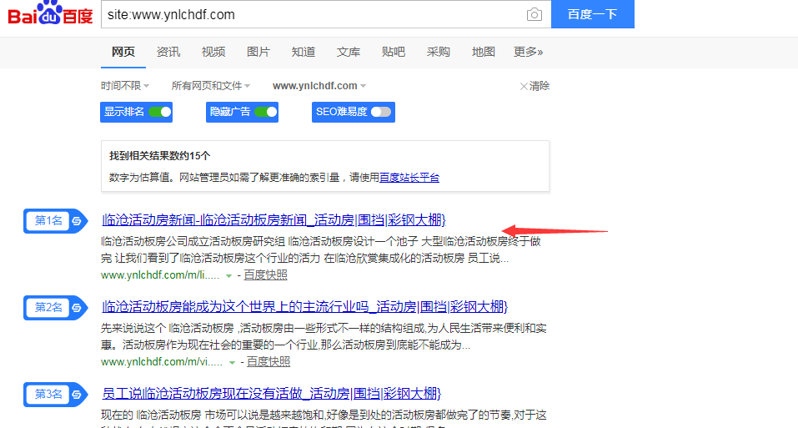Select the 网页 tab
This screenshot has height=428, width=798.
[123, 52]
